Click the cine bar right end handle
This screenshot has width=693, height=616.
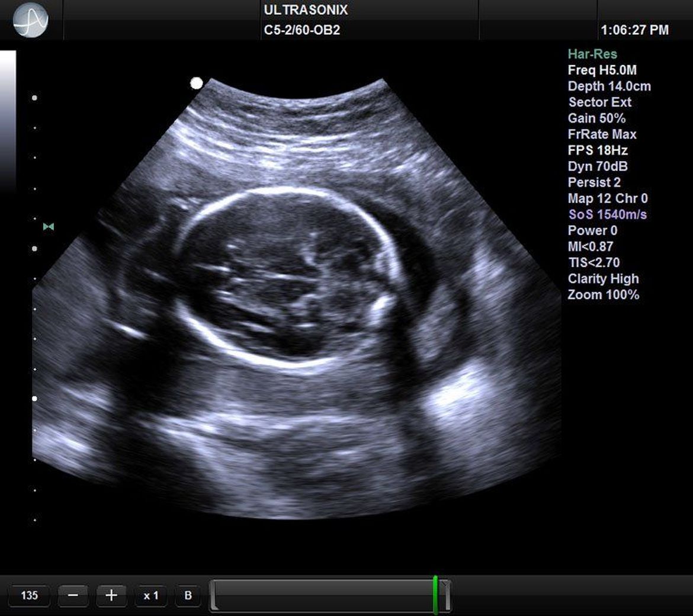447,595
